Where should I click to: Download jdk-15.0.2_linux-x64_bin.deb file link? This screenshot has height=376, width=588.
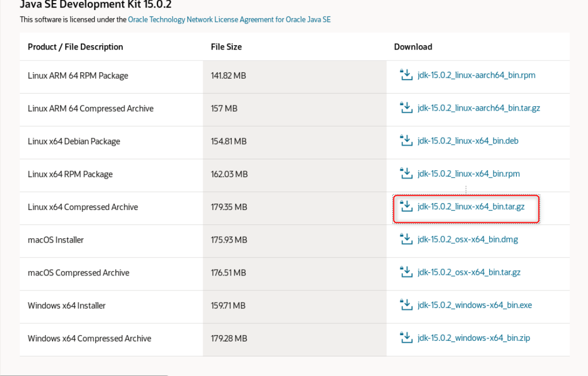468,141
